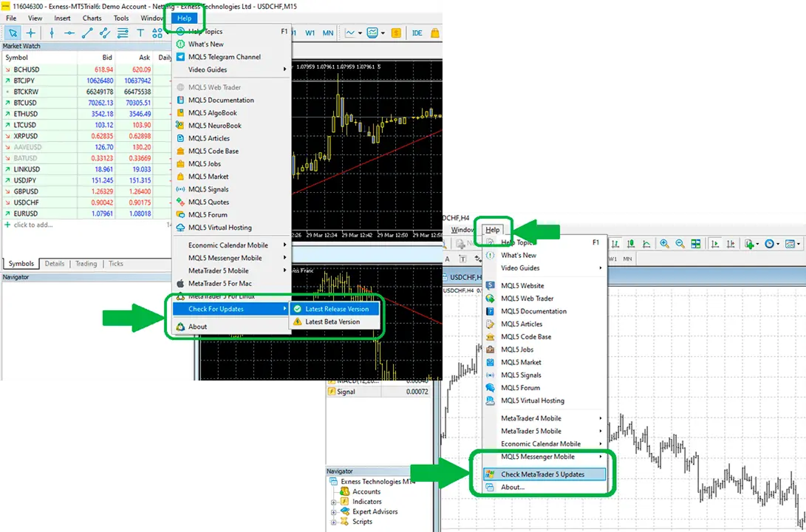
Task: Select the Trendline drawing tool
Action: (x=88, y=33)
